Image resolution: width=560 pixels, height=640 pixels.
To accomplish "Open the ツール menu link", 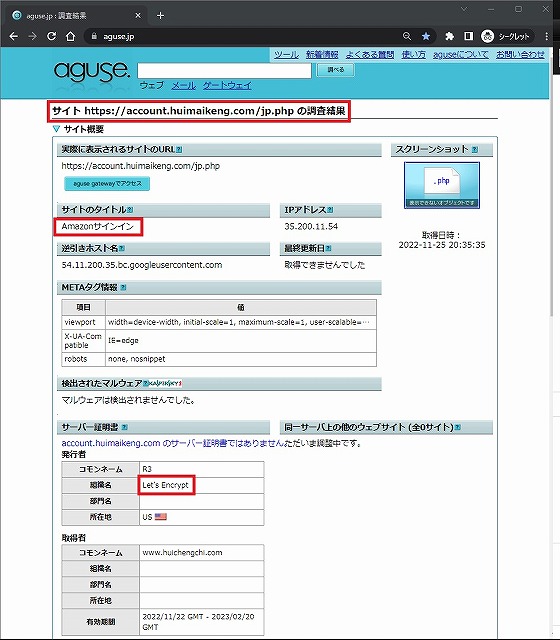I will coord(286,54).
